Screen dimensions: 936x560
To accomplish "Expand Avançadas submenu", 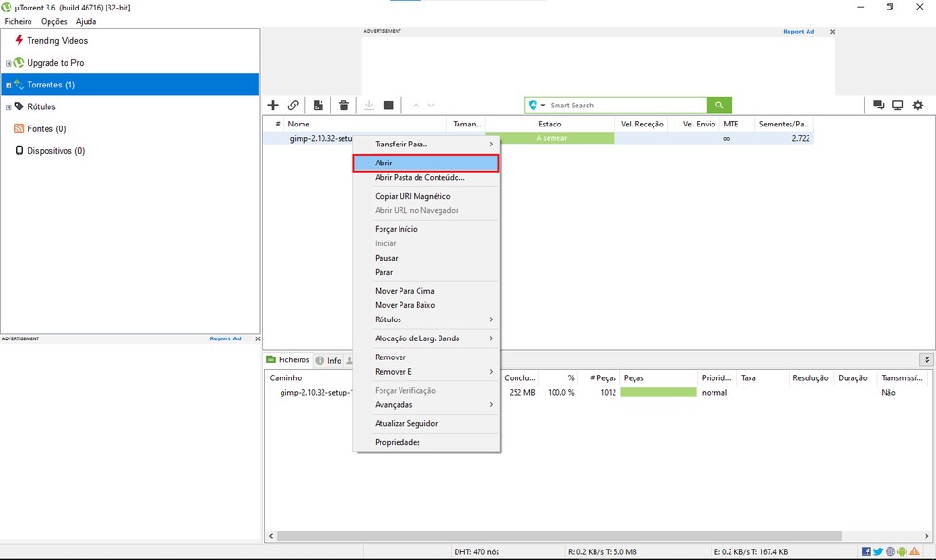I will 426,404.
